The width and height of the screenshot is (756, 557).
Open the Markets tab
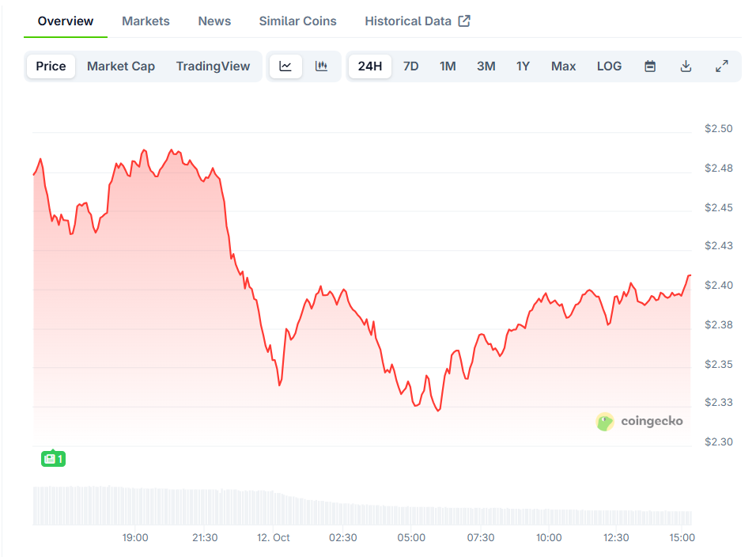pos(146,21)
